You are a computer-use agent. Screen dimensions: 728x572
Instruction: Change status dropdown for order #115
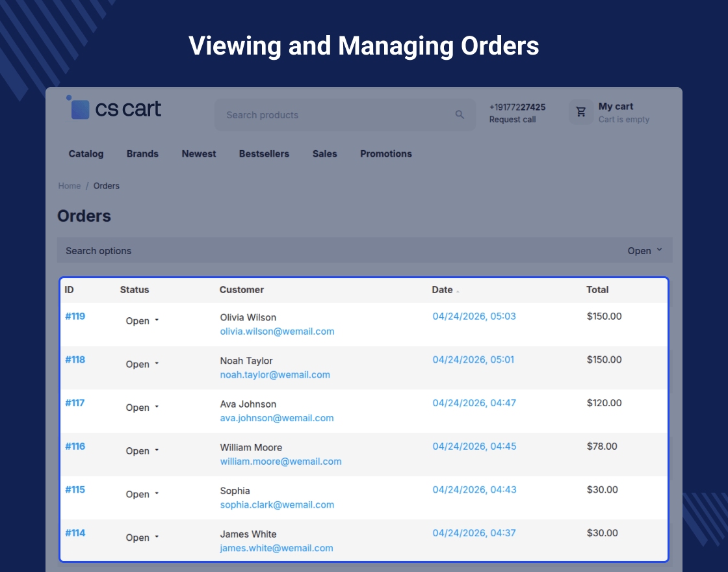tap(142, 494)
